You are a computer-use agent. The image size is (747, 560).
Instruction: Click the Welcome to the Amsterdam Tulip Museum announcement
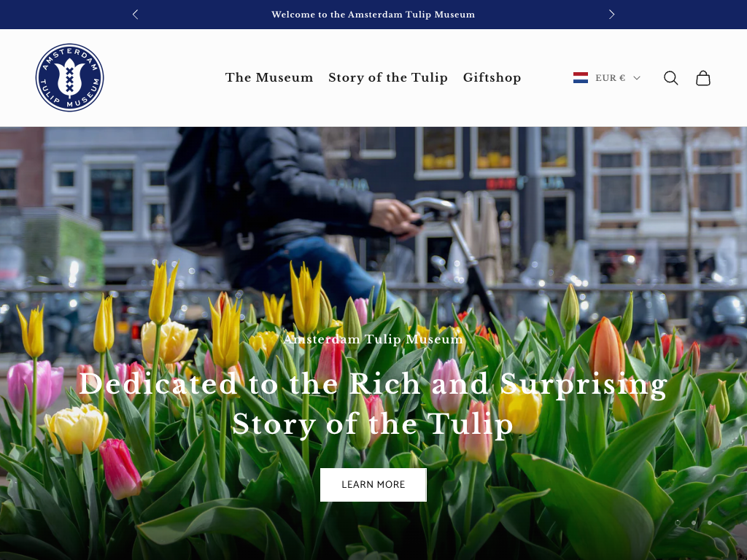pos(373,15)
